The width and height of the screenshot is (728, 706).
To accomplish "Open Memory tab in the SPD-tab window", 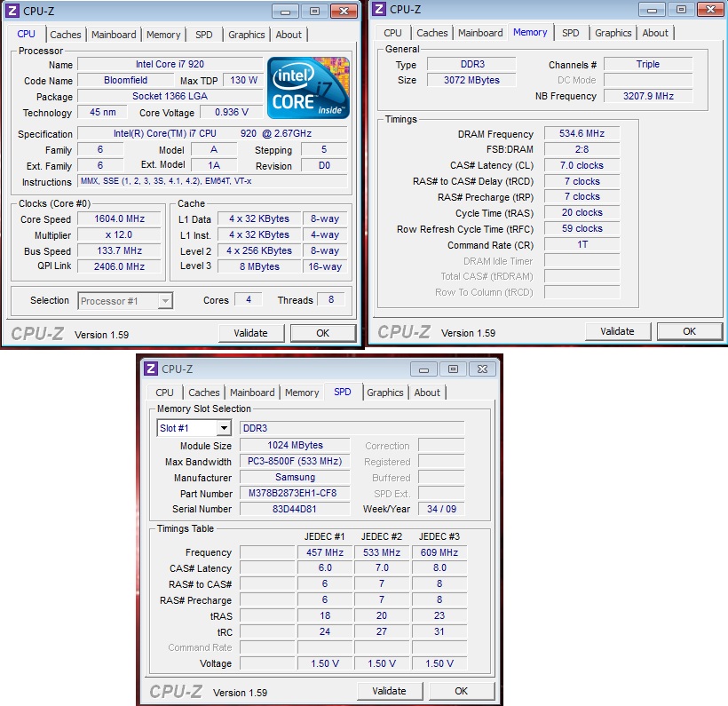I will point(302,393).
